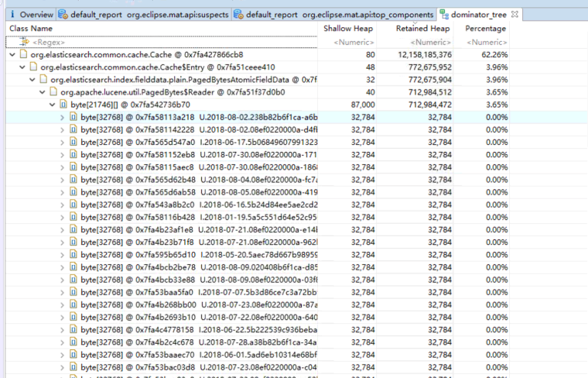Click array icon of byte[32768] @ 0x7fa565d62b48
This screenshot has width=588, height=378.
pyautogui.click(x=73, y=180)
